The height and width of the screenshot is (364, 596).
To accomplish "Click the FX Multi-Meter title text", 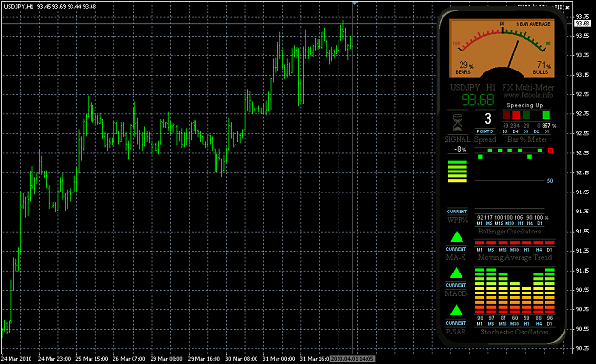I will pyautogui.click(x=528, y=87).
